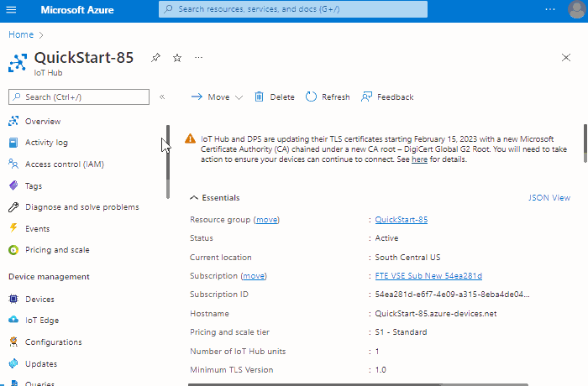Click the wrench Diagnose icon
The image size is (588, 386).
pos(13,207)
